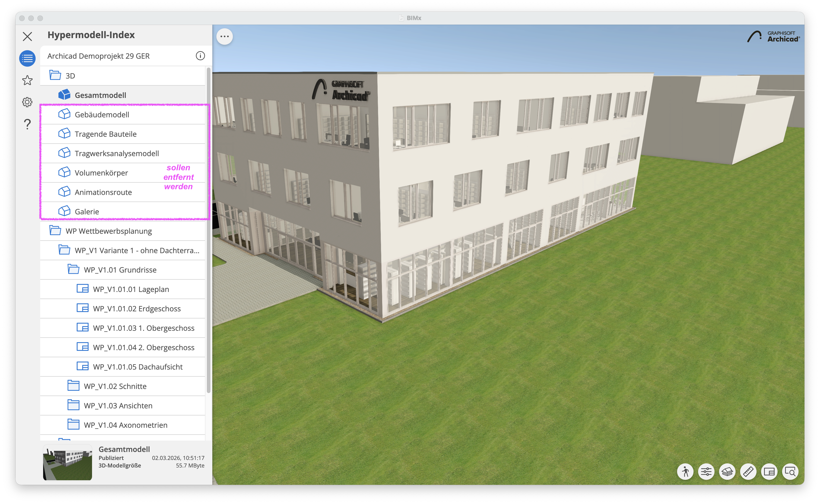The width and height of the screenshot is (820, 504).
Task: Open the 2D layout view icon
Action: (769, 472)
